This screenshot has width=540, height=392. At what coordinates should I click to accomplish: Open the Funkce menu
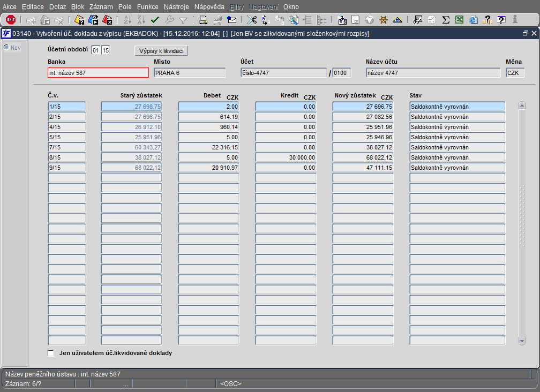[x=147, y=7]
